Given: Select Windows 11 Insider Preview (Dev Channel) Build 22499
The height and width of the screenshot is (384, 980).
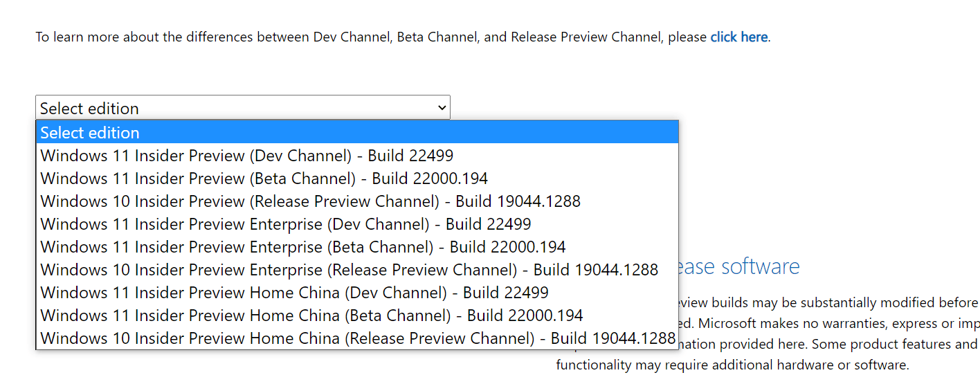Looking at the screenshot, I should pos(357,155).
